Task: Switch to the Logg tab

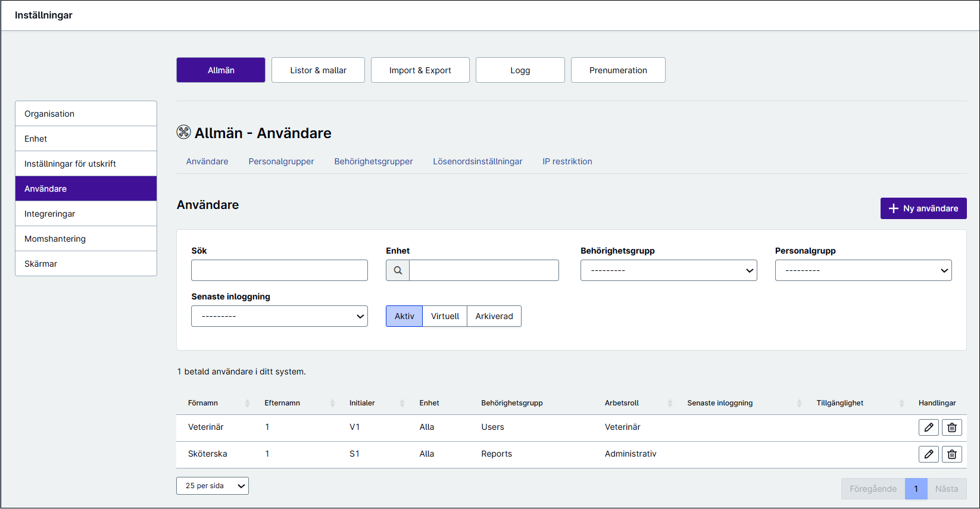Action: pyautogui.click(x=520, y=70)
